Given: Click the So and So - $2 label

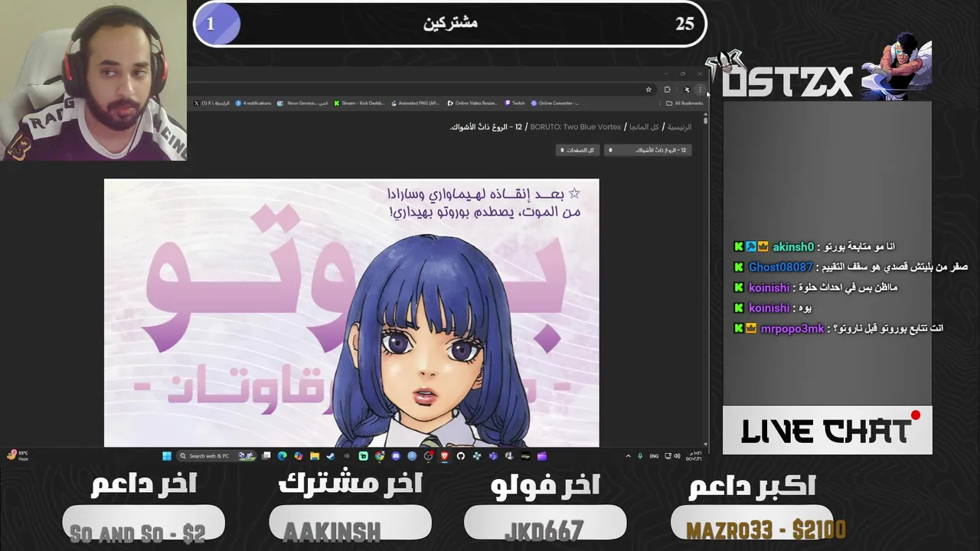Looking at the screenshot, I should 137,533.
